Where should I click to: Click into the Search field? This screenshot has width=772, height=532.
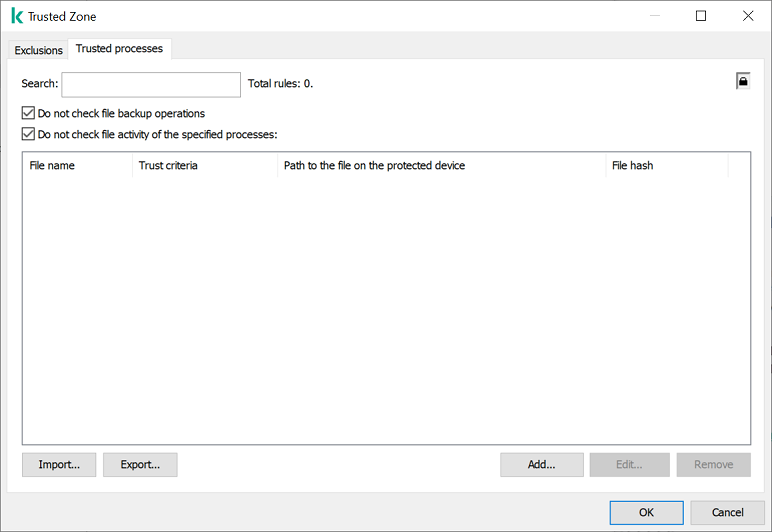(x=151, y=84)
